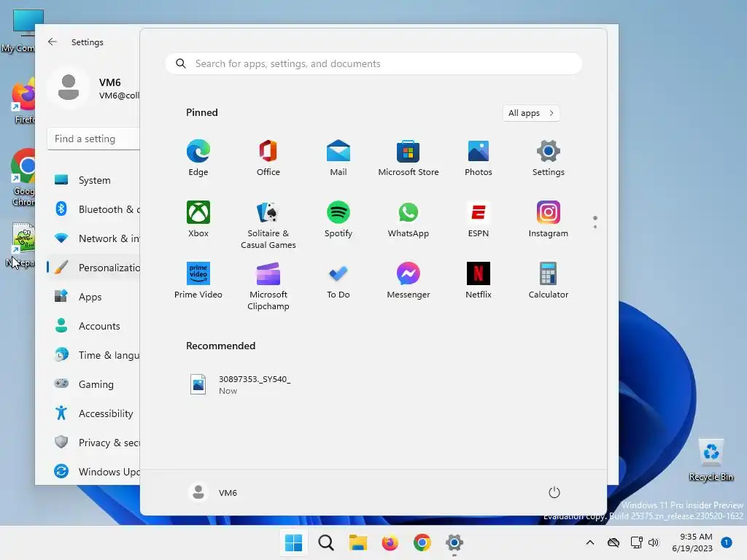Open WhatsApp pinned app

[x=409, y=219]
